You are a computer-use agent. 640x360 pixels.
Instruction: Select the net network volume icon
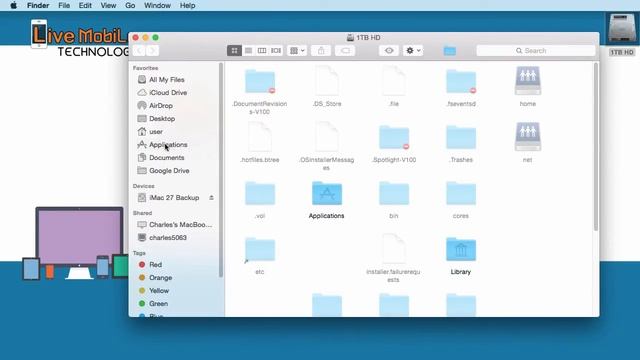pyautogui.click(x=528, y=137)
